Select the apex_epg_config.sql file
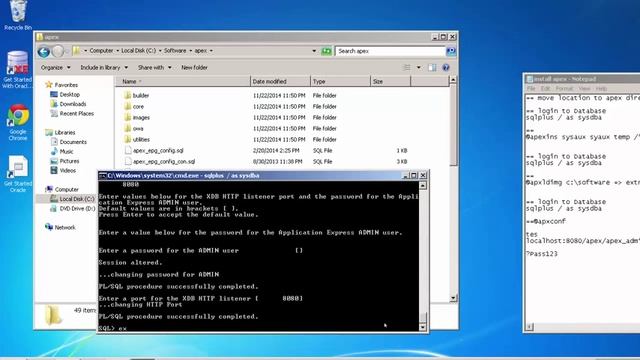 point(158,151)
